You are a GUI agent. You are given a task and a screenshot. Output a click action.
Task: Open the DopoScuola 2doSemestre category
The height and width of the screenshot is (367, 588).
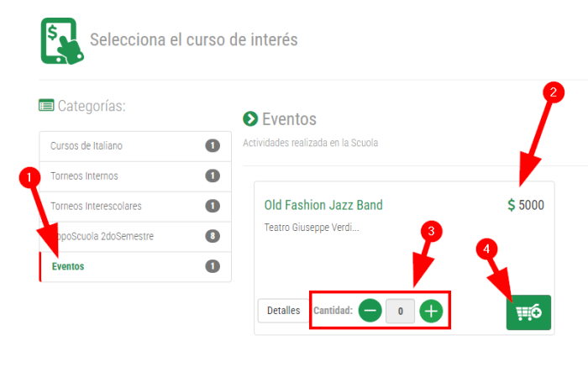pyautogui.click(x=135, y=237)
